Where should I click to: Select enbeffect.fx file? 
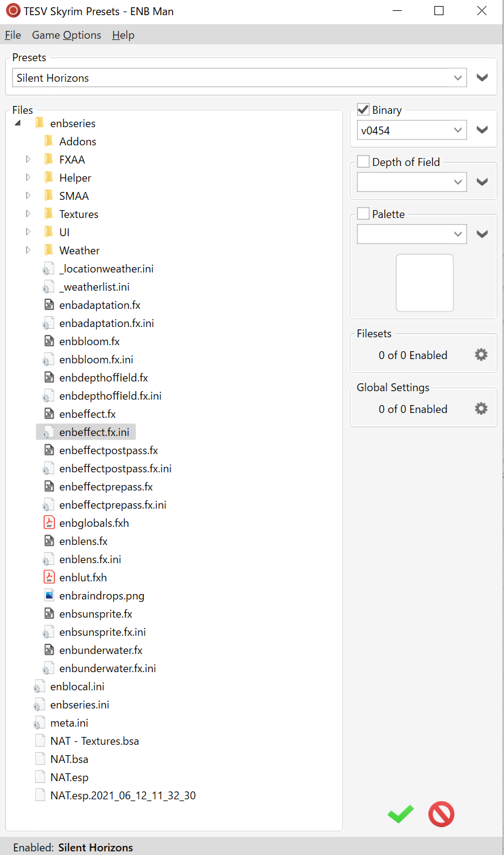(87, 414)
